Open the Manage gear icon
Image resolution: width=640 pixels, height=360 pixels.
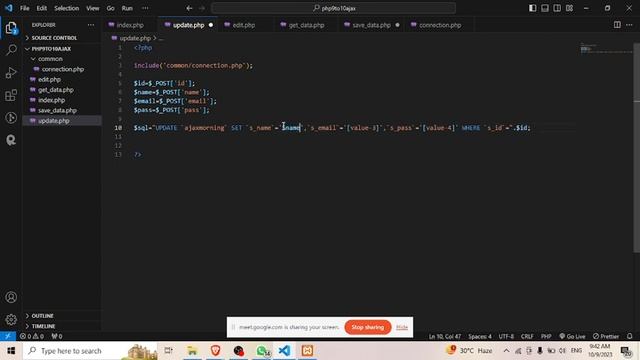[11, 319]
